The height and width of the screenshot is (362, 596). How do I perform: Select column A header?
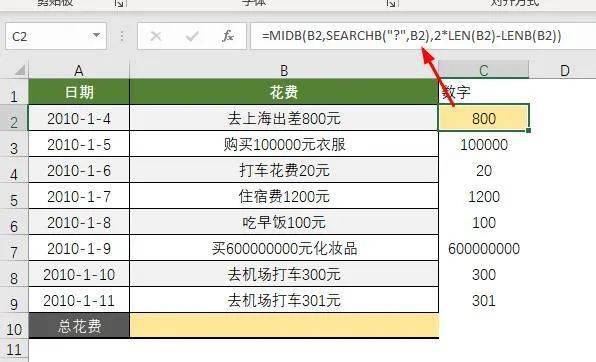(x=79, y=70)
